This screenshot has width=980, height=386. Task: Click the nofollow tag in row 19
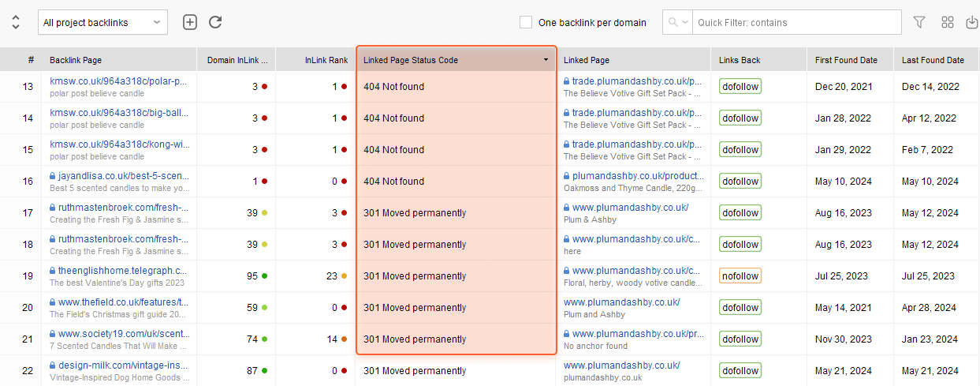740,276
